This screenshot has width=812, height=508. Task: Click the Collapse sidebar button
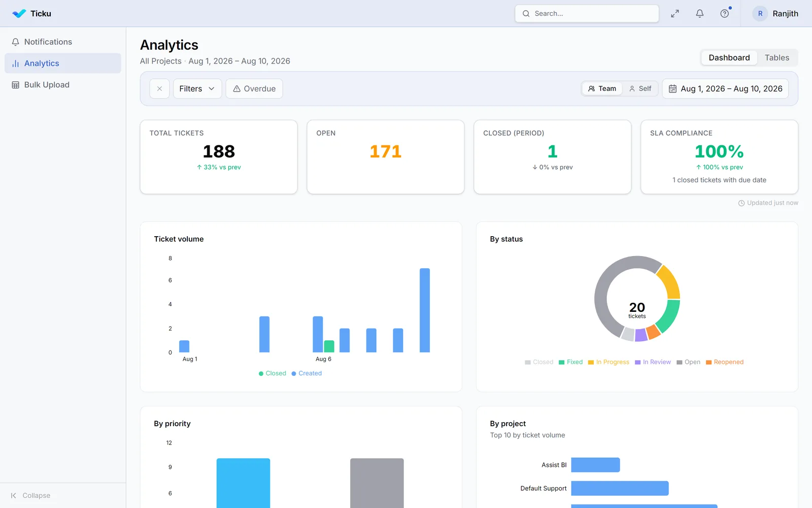[30, 495]
